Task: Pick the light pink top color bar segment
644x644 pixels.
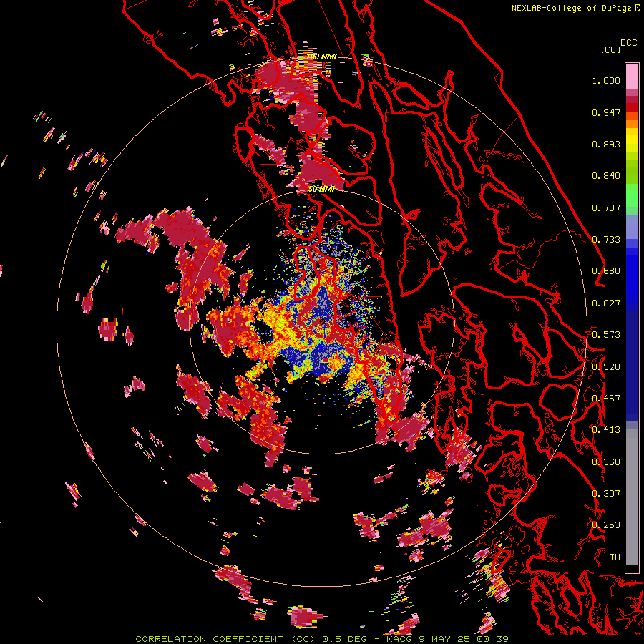Action: (x=632, y=76)
